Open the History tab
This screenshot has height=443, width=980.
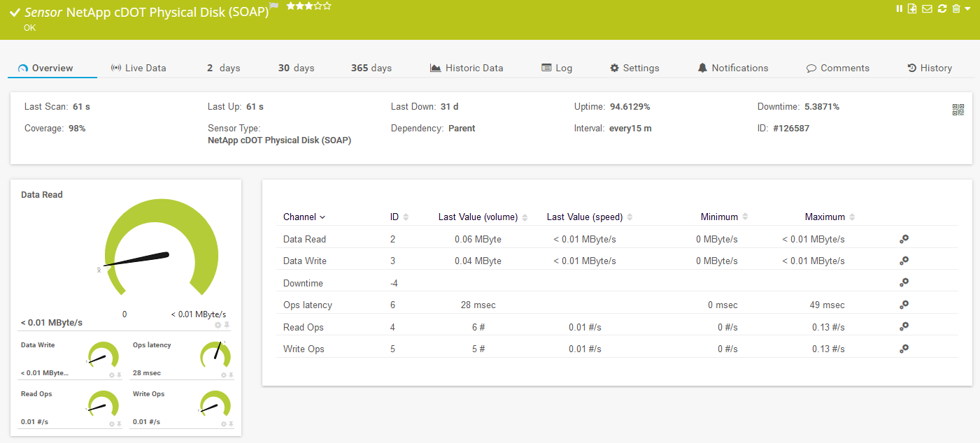pyautogui.click(x=930, y=68)
